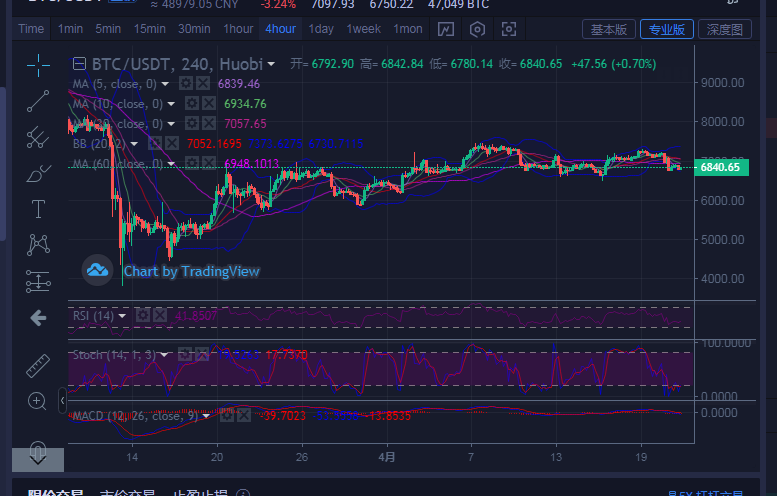This screenshot has width=777, height=496.
Task: Select the brush drawing tool
Action: pyautogui.click(x=38, y=173)
